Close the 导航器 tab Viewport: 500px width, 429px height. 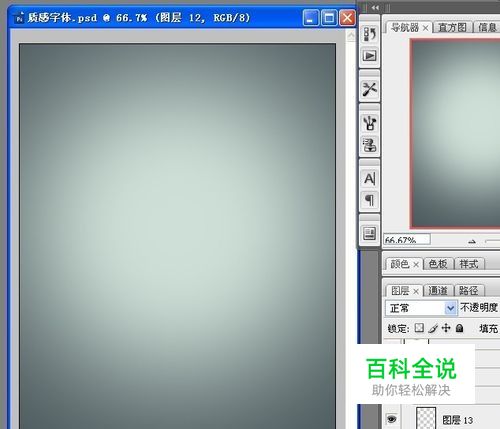(426, 28)
